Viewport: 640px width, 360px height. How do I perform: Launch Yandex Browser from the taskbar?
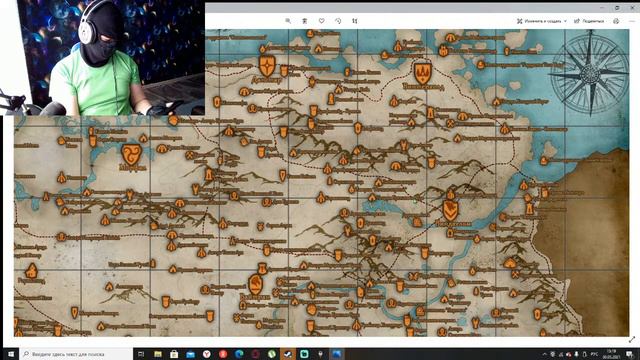click(207, 354)
